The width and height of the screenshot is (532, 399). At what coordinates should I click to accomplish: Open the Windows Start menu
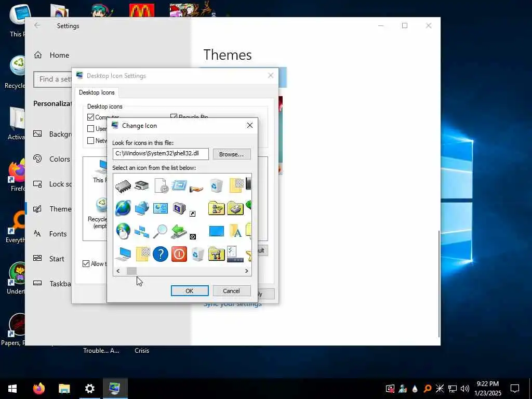coord(12,389)
